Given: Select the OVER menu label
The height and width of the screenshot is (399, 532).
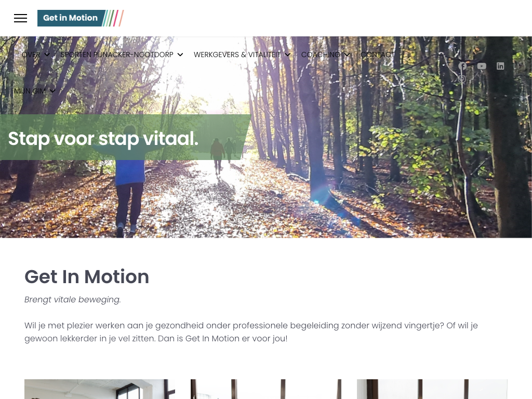Looking at the screenshot, I should tap(31, 55).
